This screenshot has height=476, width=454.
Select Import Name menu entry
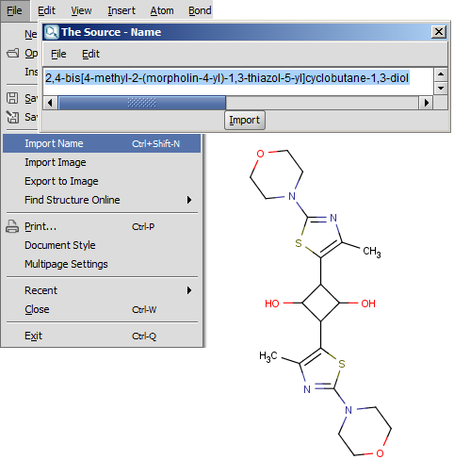(102, 143)
